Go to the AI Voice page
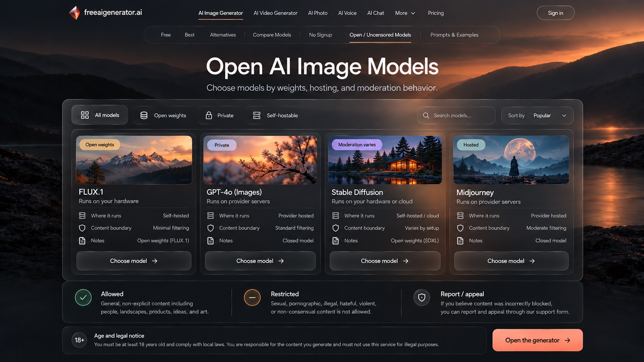The width and height of the screenshot is (644, 362). [x=347, y=13]
